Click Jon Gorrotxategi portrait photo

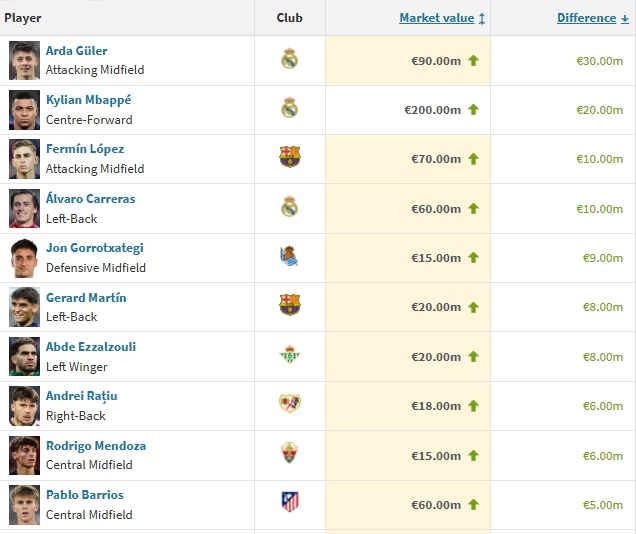(x=25, y=257)
